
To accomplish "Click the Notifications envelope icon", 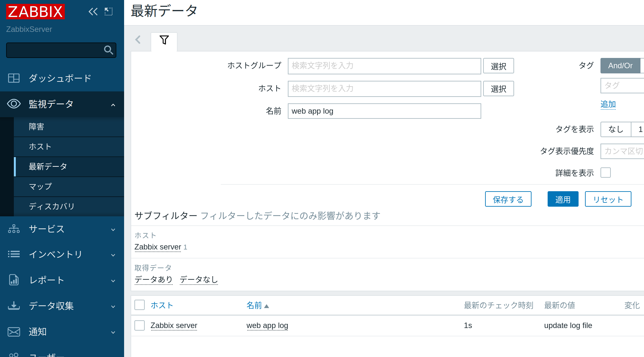I will (14, 332).
